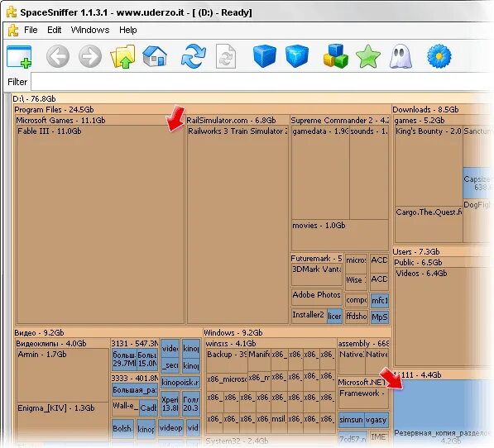Select the Installer2 block

(309, 315)
